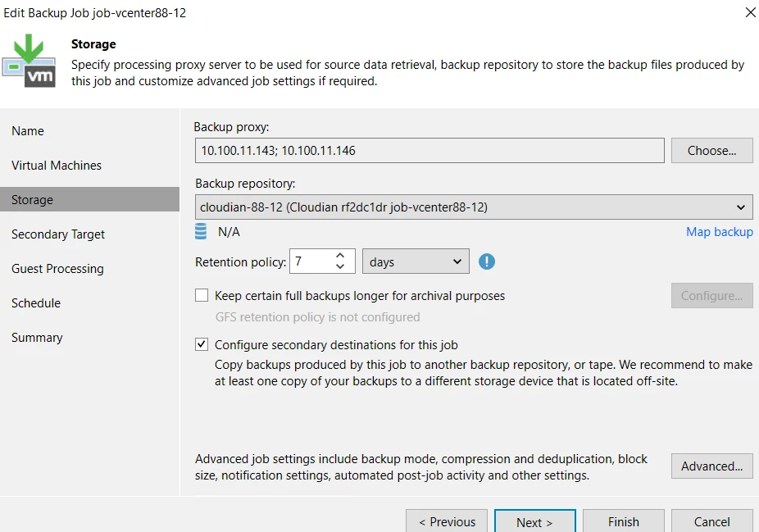Open the Guest Processing step

click(x=57, y=269)
